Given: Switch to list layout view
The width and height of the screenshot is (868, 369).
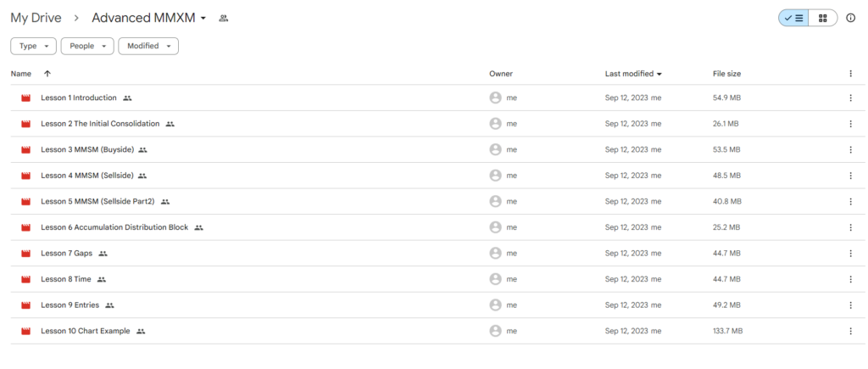Looking at the screenshot, I should [793, 18].
